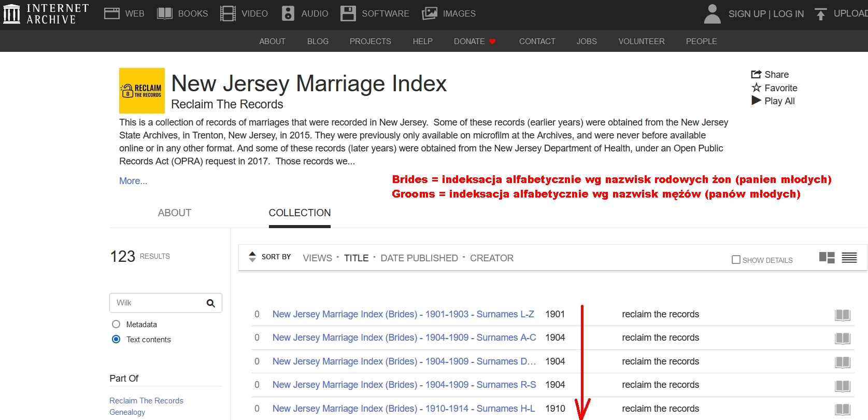Open the Books section icon
The width and height of the screenshot is (868, 420).
[165, 13]
